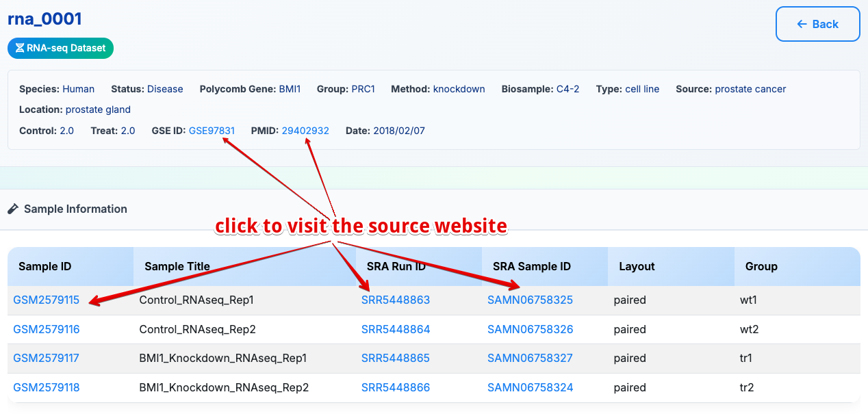Select sample GSM2579115
868x416 pixels.
pos(46,300)
